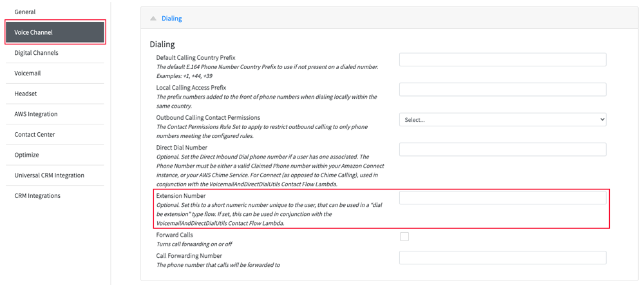This screenshot has width=644, height=285.
Task: Click the Extension Number input field
Action: (x=503, y=198)
